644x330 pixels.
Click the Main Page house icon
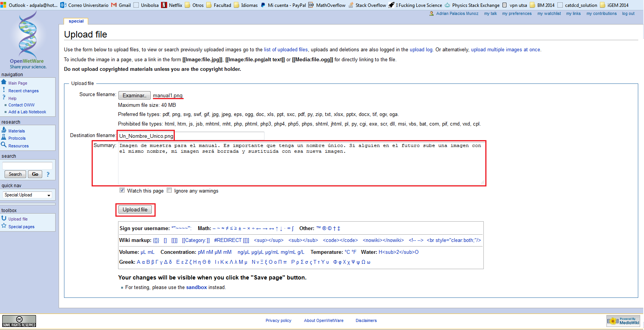pos(4,82)
